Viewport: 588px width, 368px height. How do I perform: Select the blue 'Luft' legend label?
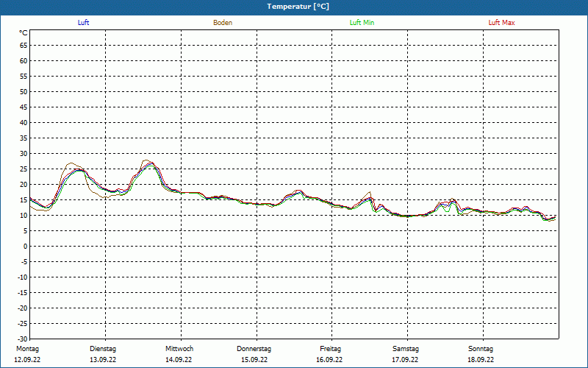point(83,23)
